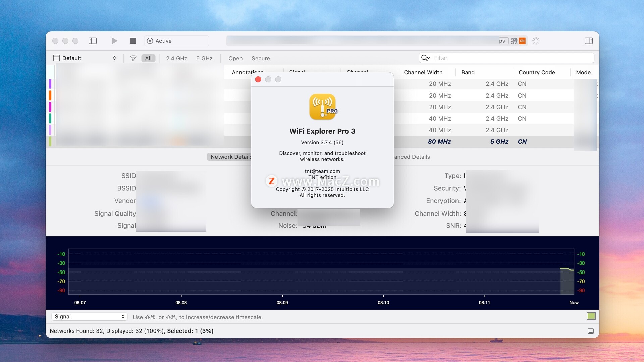Click the magenta network color swatch
The height and width of the screenshot is (362, 644).
point(50,107)
